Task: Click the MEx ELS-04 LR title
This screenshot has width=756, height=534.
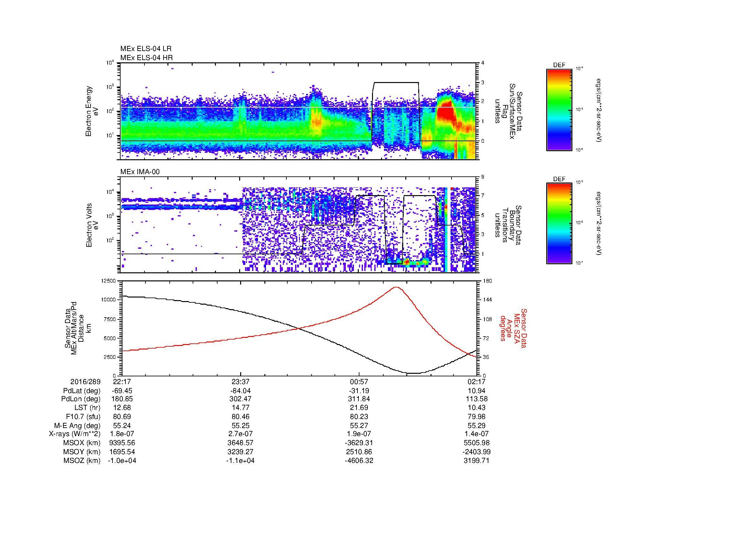Action: (x=146, y=49)
